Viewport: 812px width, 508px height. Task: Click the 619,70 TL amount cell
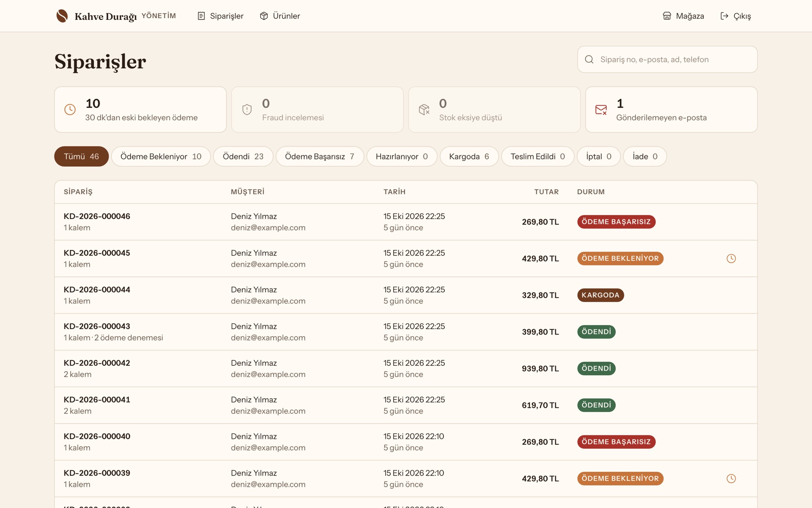point(540,405)
